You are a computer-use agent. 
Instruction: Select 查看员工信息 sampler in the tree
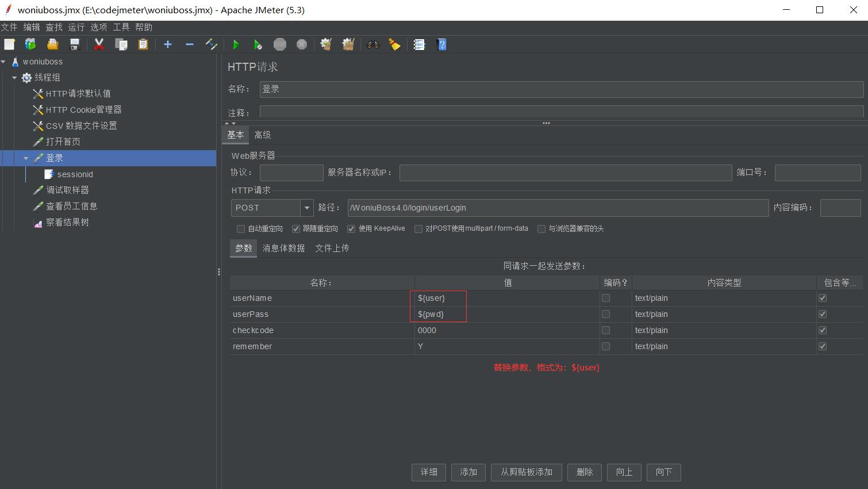pyautogui.click(x=72, y=206)
